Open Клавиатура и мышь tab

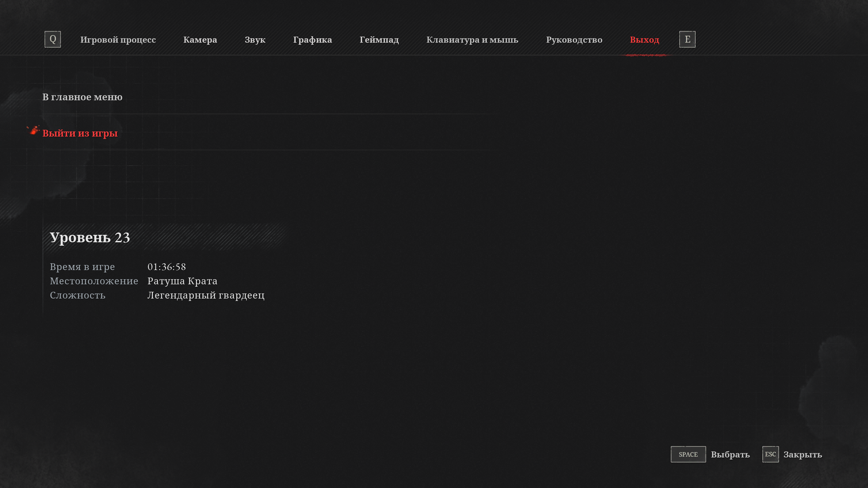472,40
